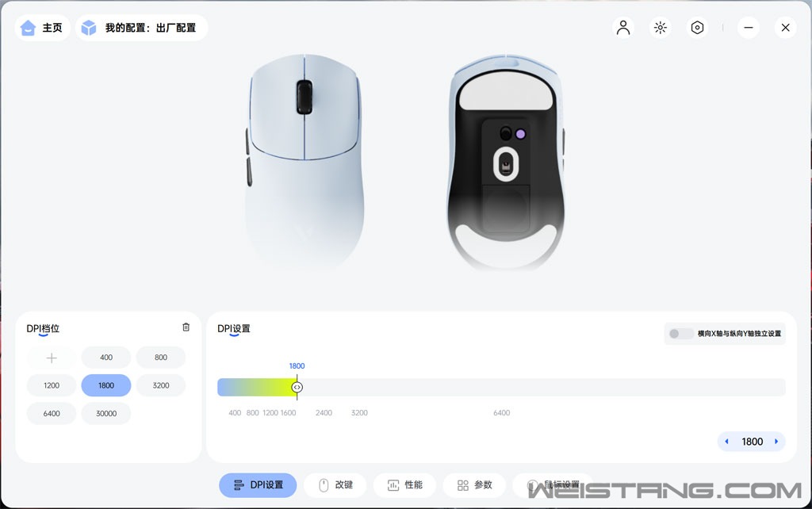Delete DPI level with trash icon
The image size is (812, 509).
pos(186,327)
